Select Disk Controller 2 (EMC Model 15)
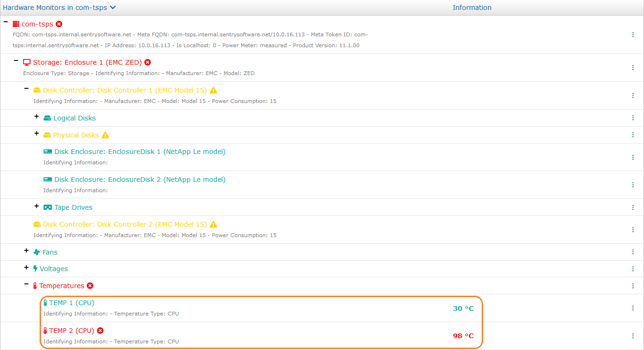The width and height of the screenshot is (644, 350). pyautogui.click(x=125, y=224)
